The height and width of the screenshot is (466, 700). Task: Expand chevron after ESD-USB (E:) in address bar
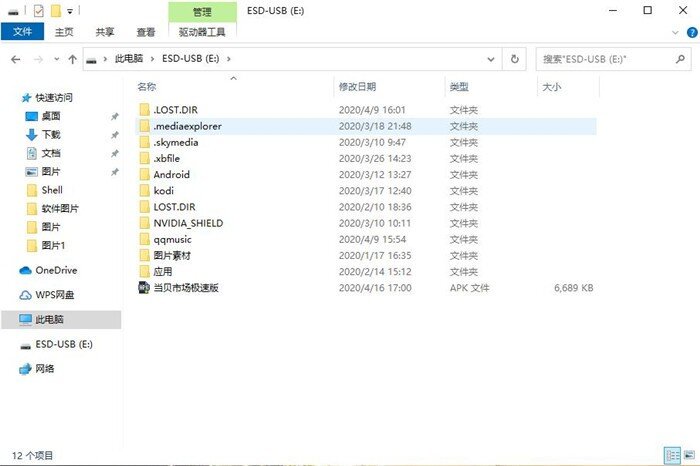click(229, 59)
